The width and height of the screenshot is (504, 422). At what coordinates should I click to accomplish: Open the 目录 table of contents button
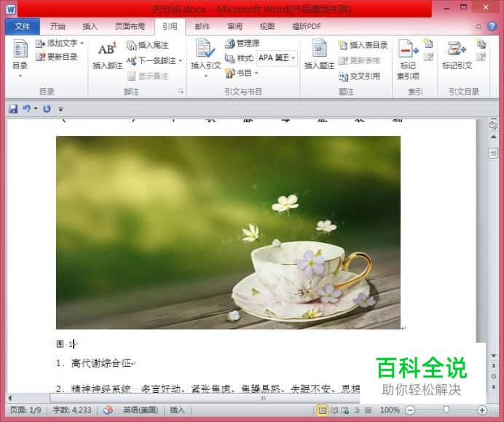[x=20, y=58]
